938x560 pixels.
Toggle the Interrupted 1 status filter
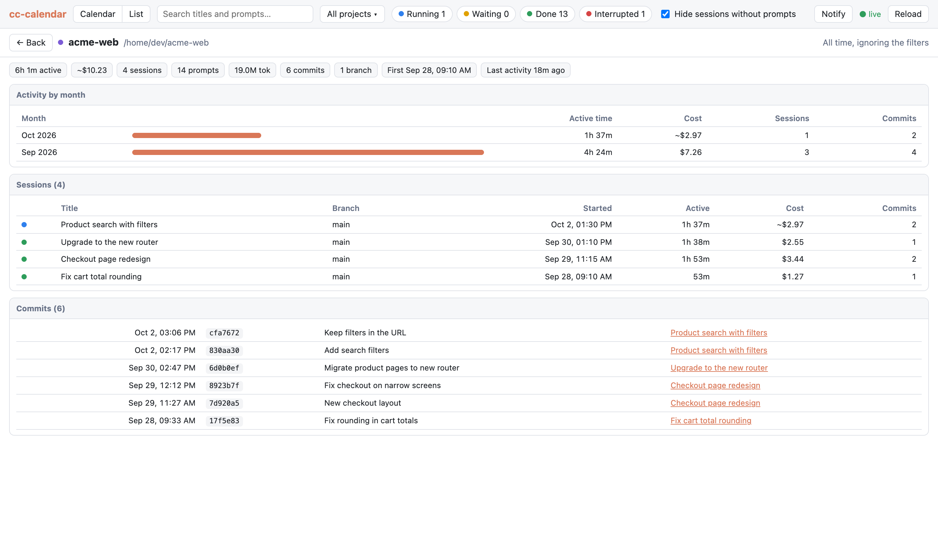pos(615,14)
